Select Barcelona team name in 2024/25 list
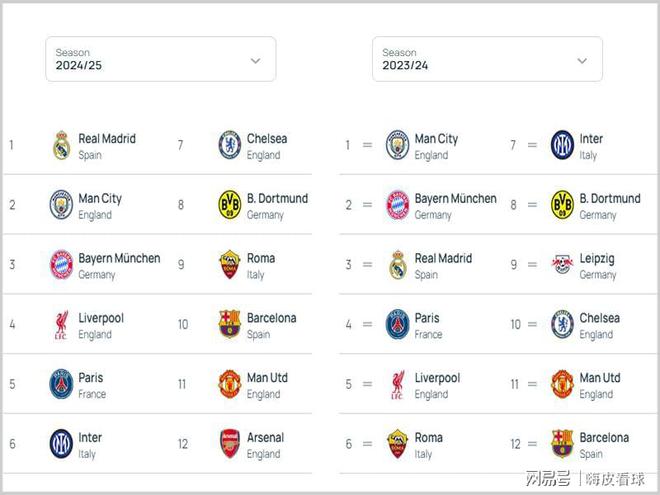Viewport: 660px width, 495px height. (271, 318)
